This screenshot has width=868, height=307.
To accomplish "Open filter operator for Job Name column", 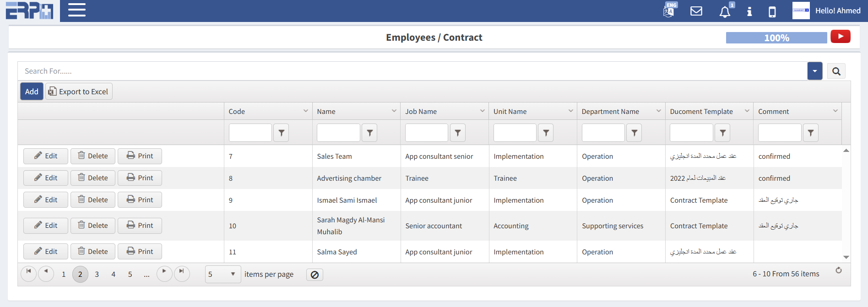I will (x=457, y=133).
